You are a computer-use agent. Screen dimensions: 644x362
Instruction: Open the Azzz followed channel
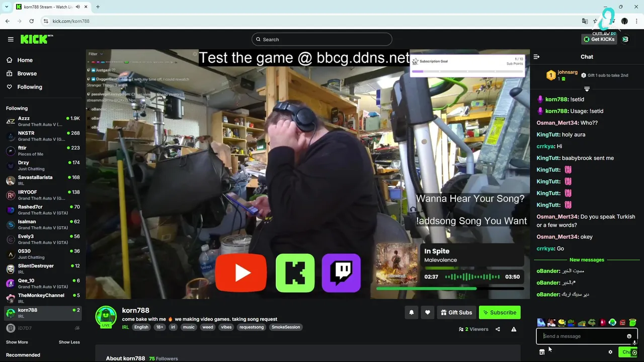(x=42, y=121)
